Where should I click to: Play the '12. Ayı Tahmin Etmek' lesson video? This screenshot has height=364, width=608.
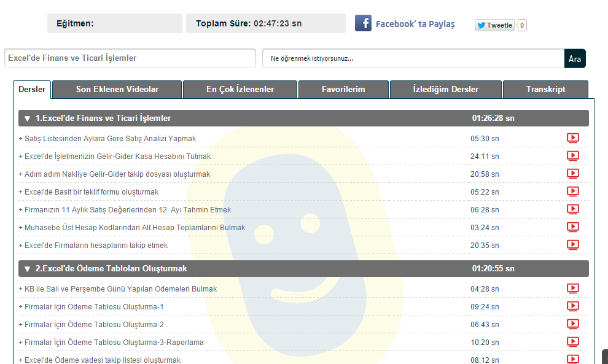click(x=572, y=209)
